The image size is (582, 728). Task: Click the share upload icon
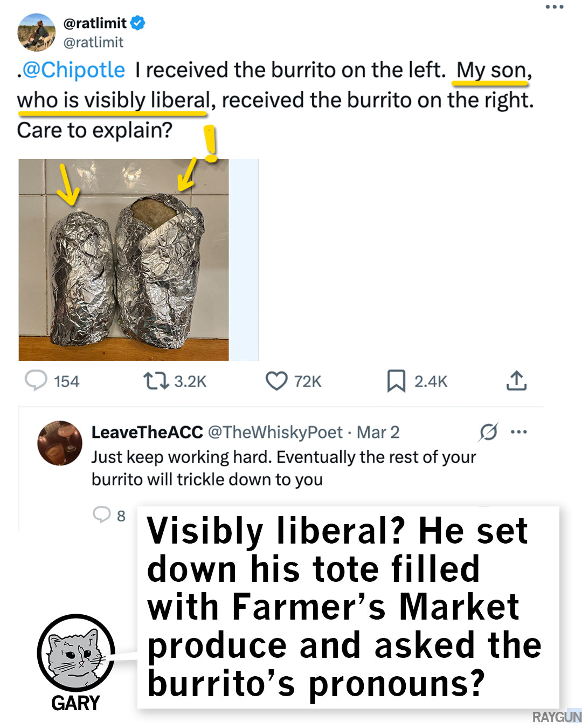point(516,381)
